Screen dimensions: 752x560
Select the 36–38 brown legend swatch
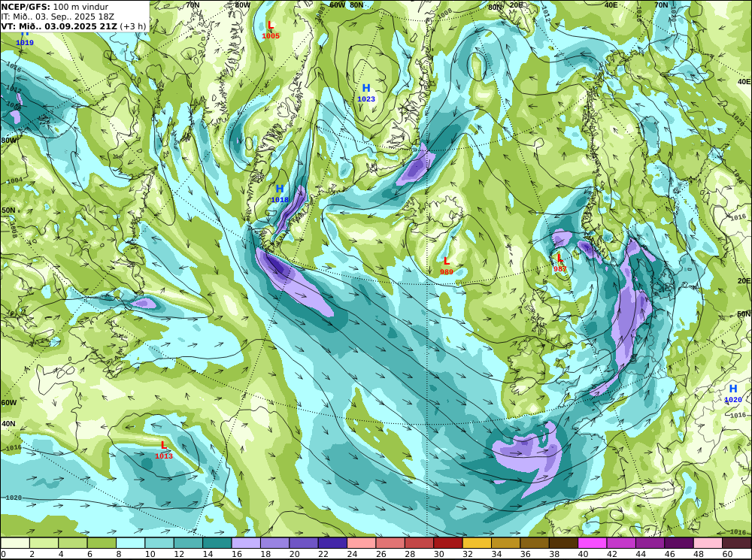click(534, 543)
